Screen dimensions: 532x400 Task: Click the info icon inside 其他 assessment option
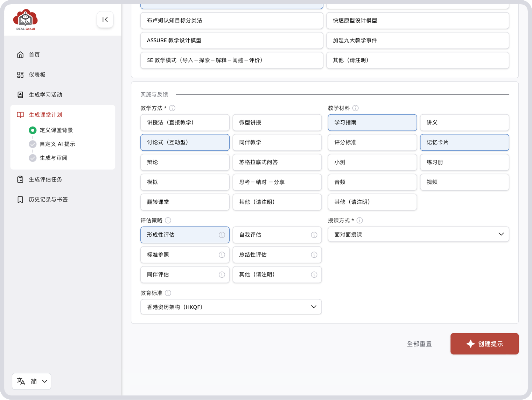click(314, 275)
